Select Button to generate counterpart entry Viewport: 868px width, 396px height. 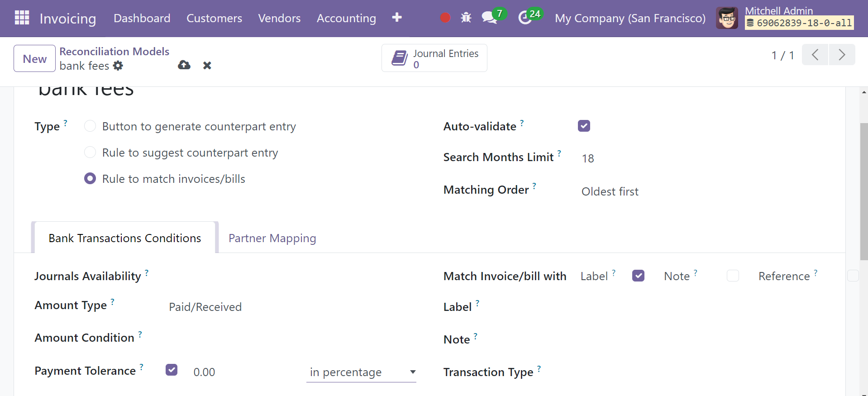(x=90, y=126)
